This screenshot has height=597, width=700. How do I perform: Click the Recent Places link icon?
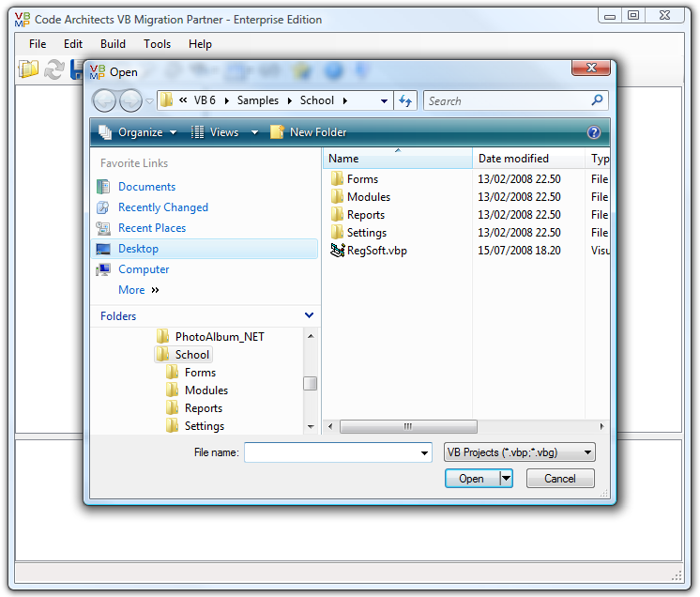103,228
